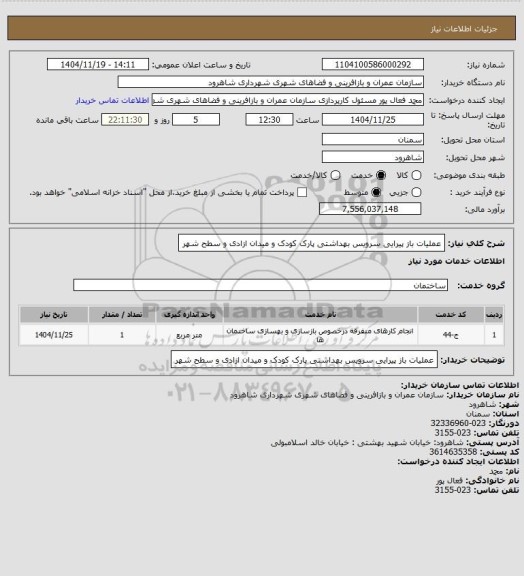The width and height of the screenshot is (524, 576).
Task: Click the buyer organization name field
Action: (x=270, y=82)
